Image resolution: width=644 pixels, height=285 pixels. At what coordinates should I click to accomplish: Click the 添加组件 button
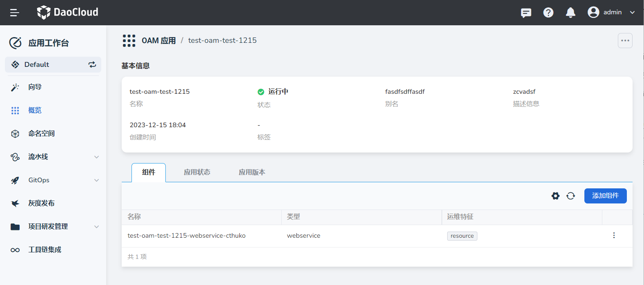pos(605,196)
